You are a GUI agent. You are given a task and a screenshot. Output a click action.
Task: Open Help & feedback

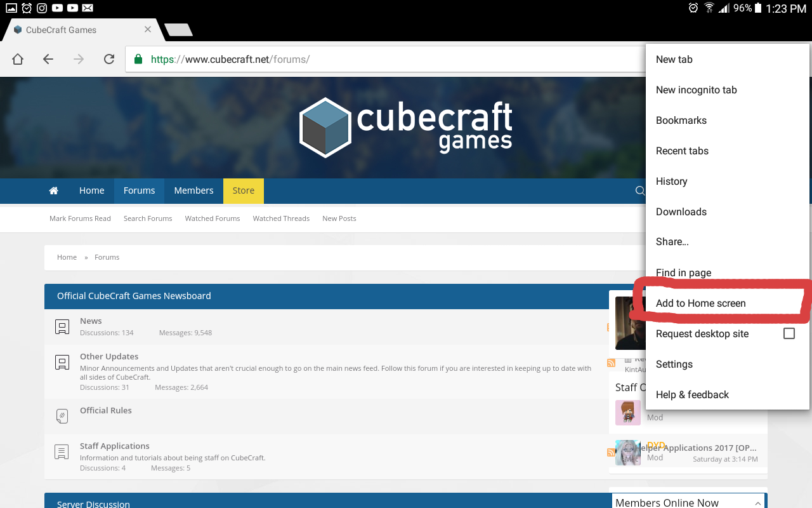pos(728,394)
